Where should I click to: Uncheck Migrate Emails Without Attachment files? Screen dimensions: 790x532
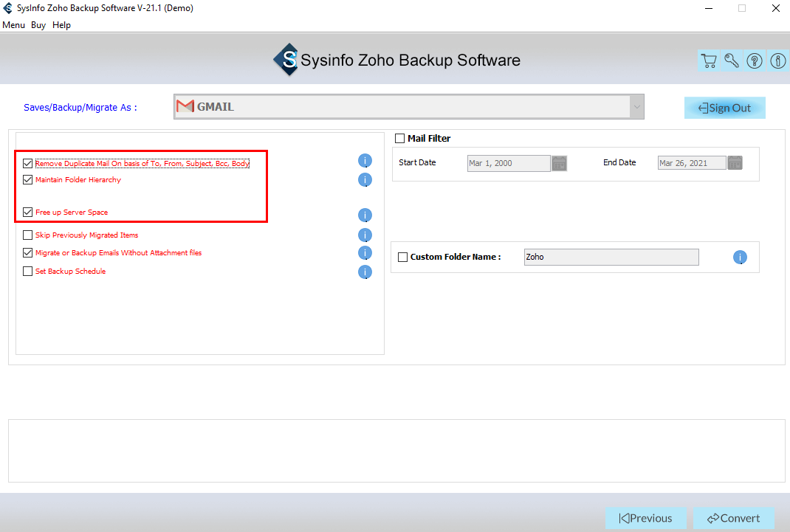pyautogui.click(x=28, y=252)
